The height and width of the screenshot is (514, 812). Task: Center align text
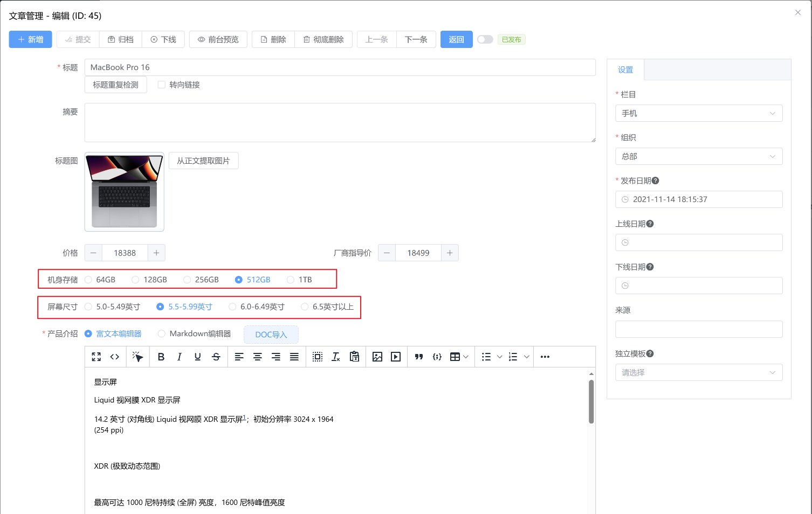click(258, 357)
